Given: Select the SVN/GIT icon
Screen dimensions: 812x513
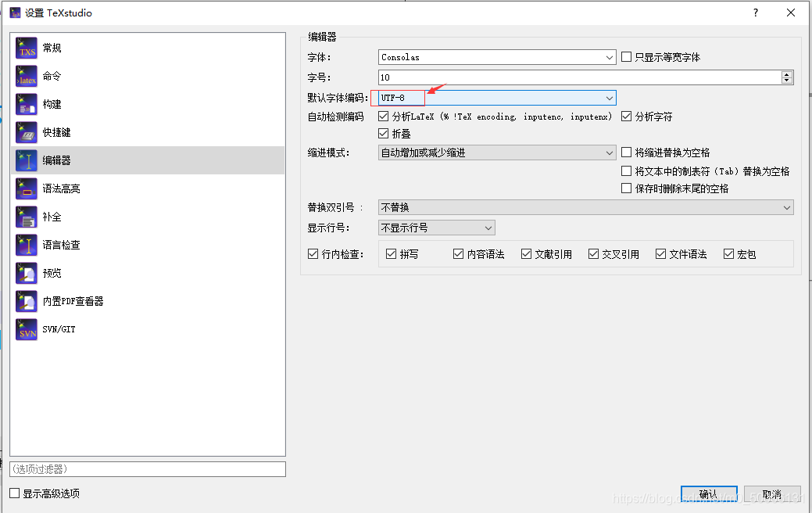Looking at the screenshot, I should 27,329.
